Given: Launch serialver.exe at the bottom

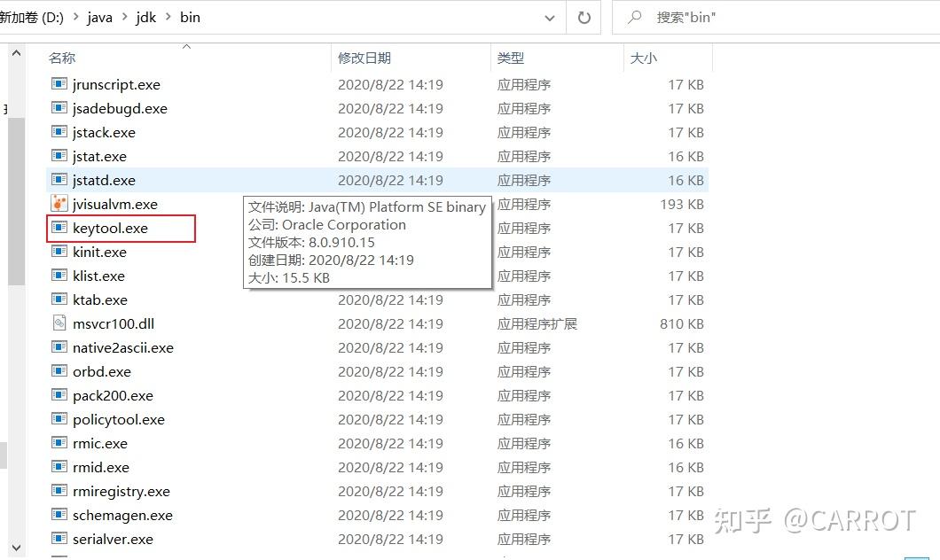Looking at the screenshot, I should pyautogui.click(x=113, y=539).
